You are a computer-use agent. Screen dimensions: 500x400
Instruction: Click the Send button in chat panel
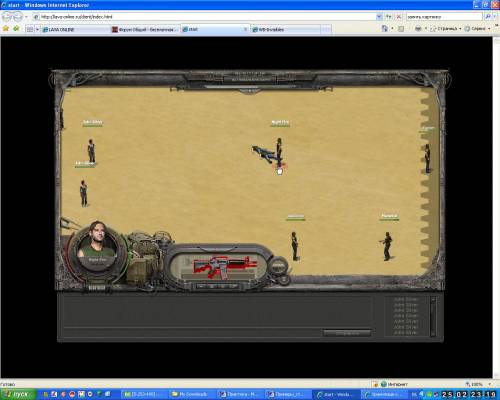(x=347, y=333)
